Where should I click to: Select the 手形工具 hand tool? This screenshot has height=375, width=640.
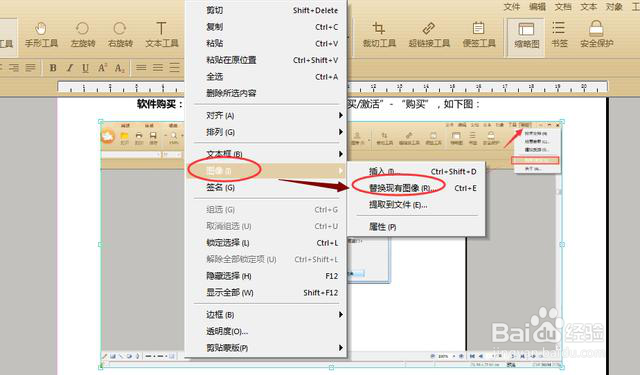point(41,35)
